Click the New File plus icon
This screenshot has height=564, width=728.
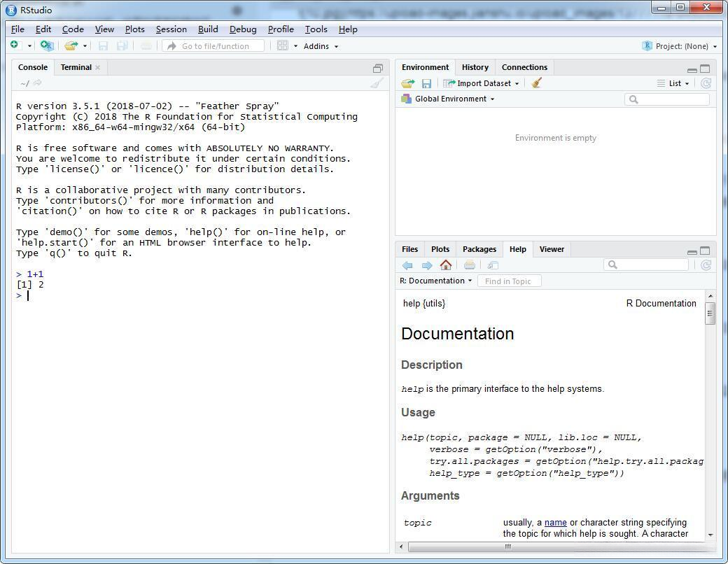tap(15, 45)
